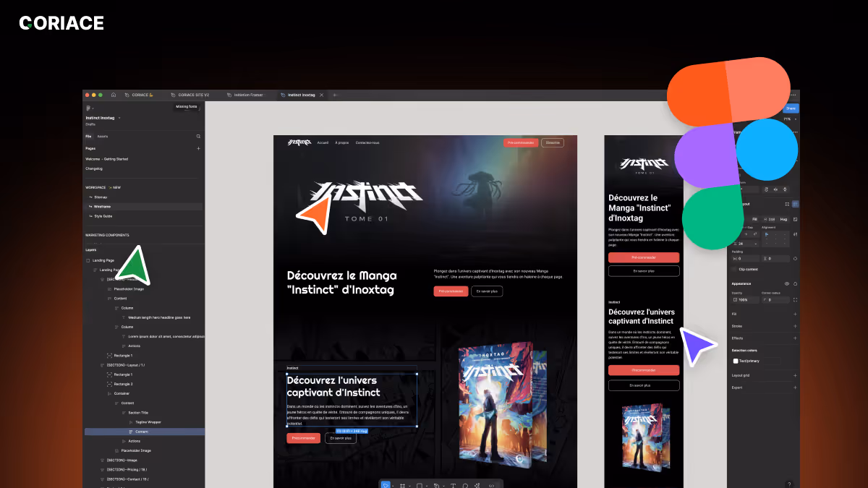The width and height of the screenshot is (868, 488).
Task: Click the Container layer auto-layout icon
Action: point(109,393)
